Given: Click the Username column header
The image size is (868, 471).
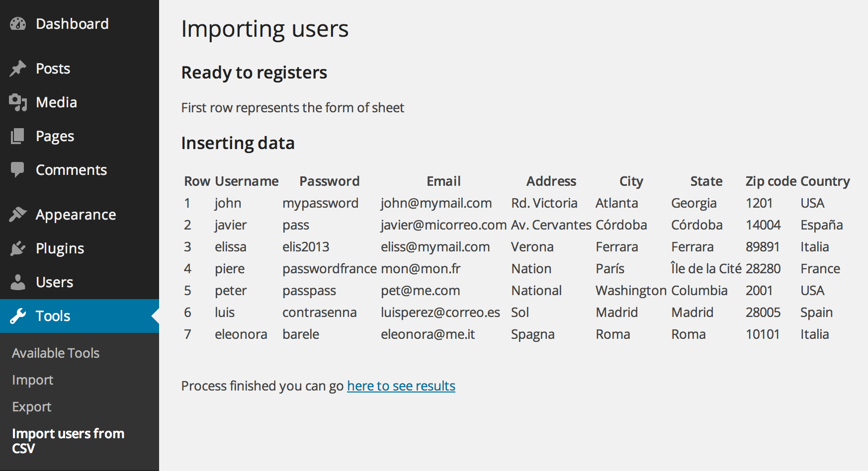Looking at the screenshot, I should tap(247, 181).
